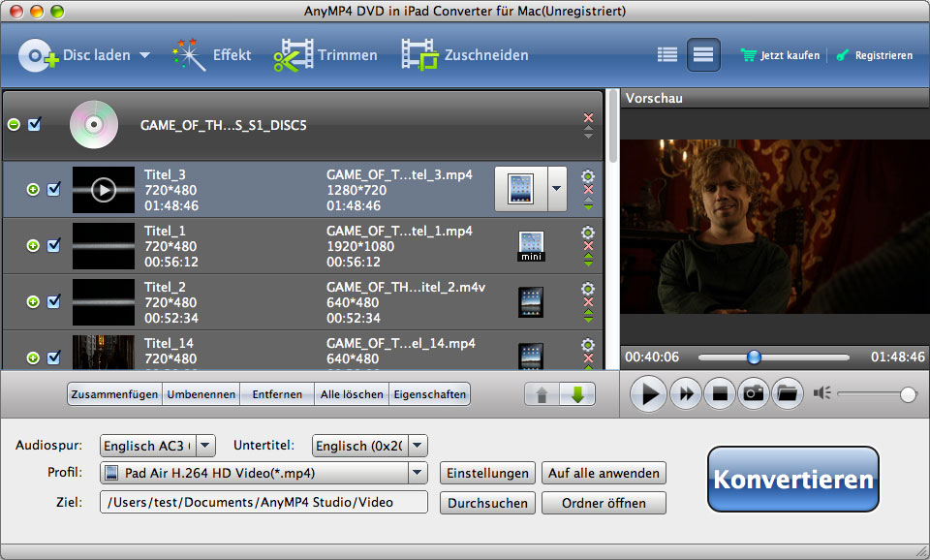Open settings gear for Titel_2

pyautogui.click(x=588, y=289)
